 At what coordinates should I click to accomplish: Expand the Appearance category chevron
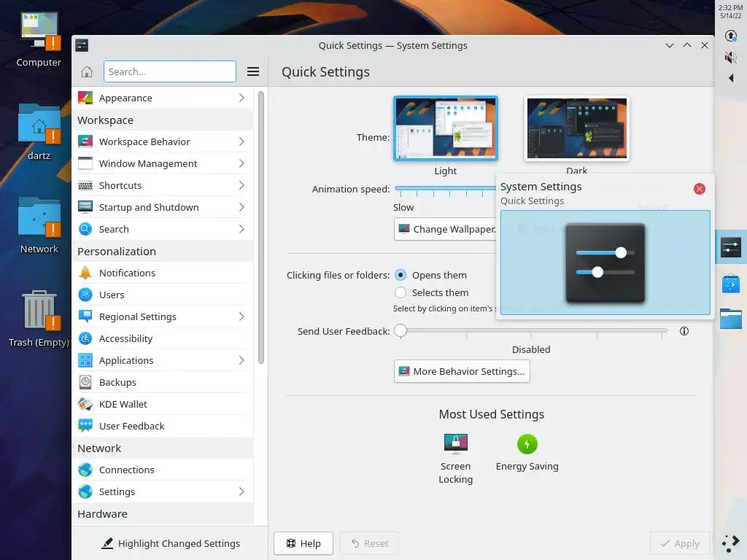(x=241, y=98)
